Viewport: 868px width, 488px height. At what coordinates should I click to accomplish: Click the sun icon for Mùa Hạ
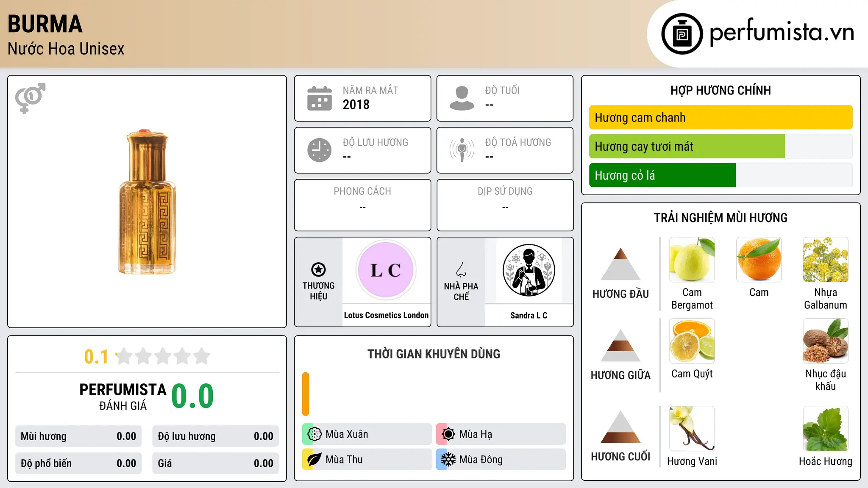coord(448,434)
